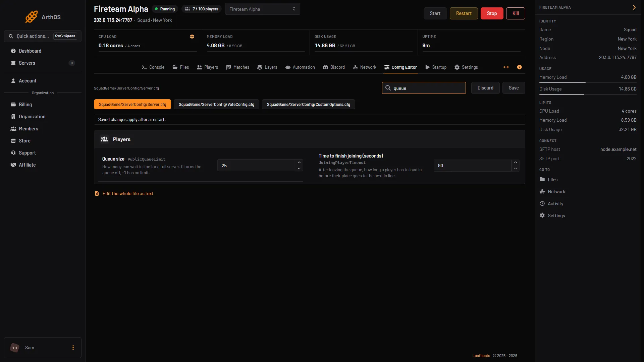Screen dimensions: 644x362
Task: Decrease joining timeout value
Action: pos(515,169)
